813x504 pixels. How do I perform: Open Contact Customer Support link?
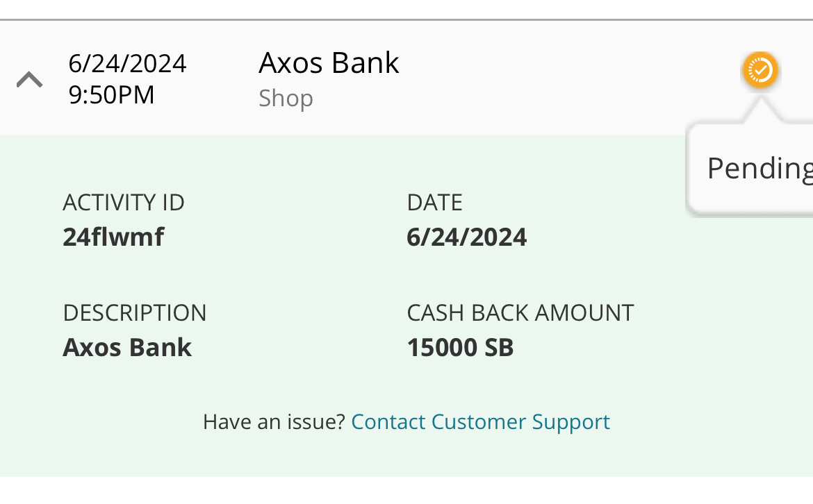[x=480, y=422]
